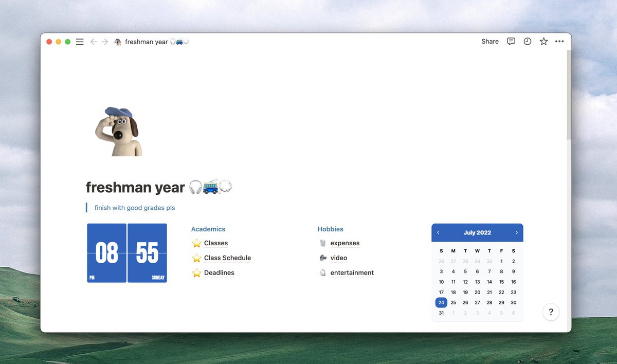Open the Classes page link
The image size is (617, 364).
point(216,243)
